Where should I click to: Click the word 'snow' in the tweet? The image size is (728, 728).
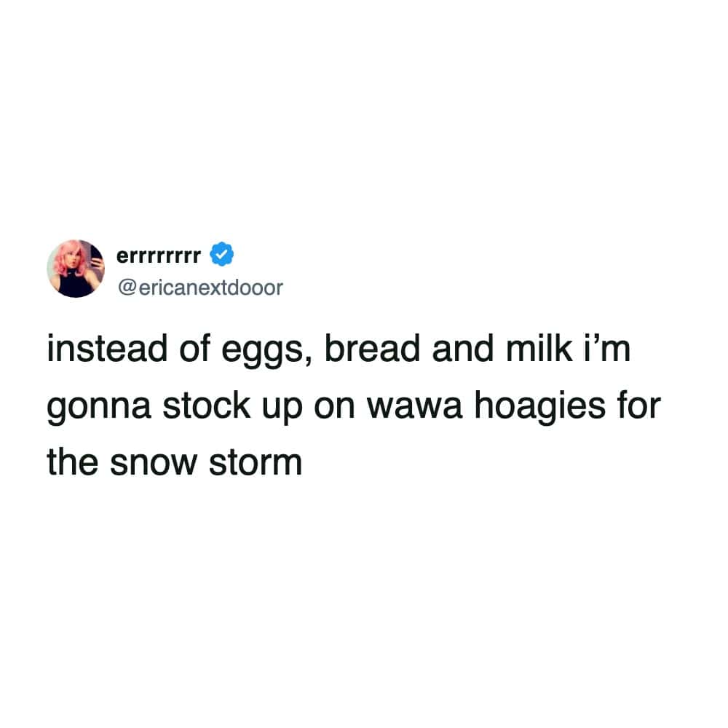click(x=154, y=463)
